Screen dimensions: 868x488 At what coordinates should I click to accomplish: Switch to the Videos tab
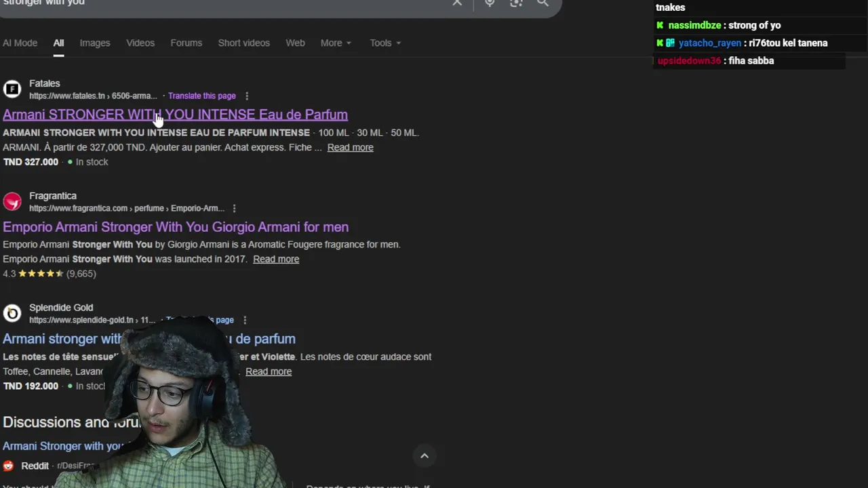[x=140, y=43]
